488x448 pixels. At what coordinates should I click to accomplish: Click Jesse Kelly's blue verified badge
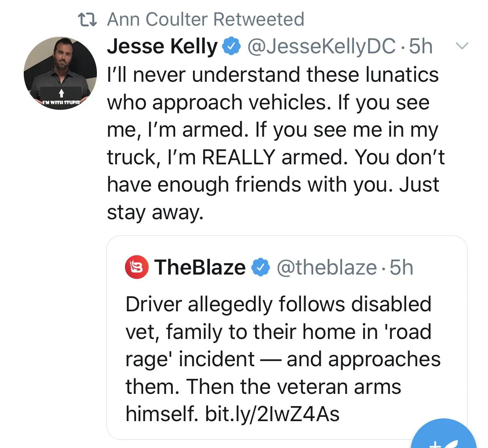pos(232,46)
